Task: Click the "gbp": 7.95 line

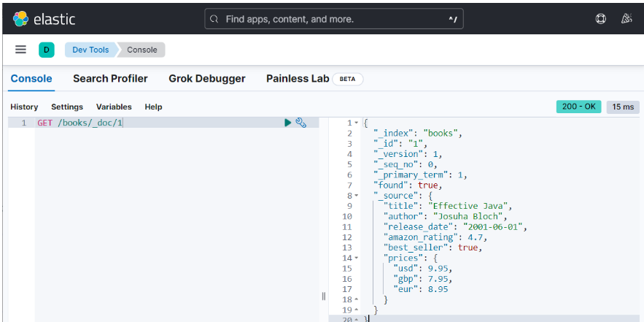Action: point(422,279)
